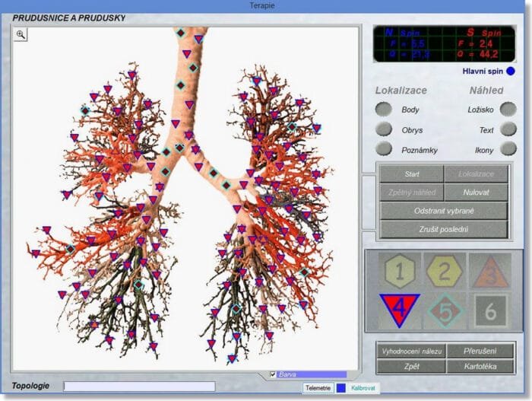
Task: Click the Přerušení button
Action: 480,352
